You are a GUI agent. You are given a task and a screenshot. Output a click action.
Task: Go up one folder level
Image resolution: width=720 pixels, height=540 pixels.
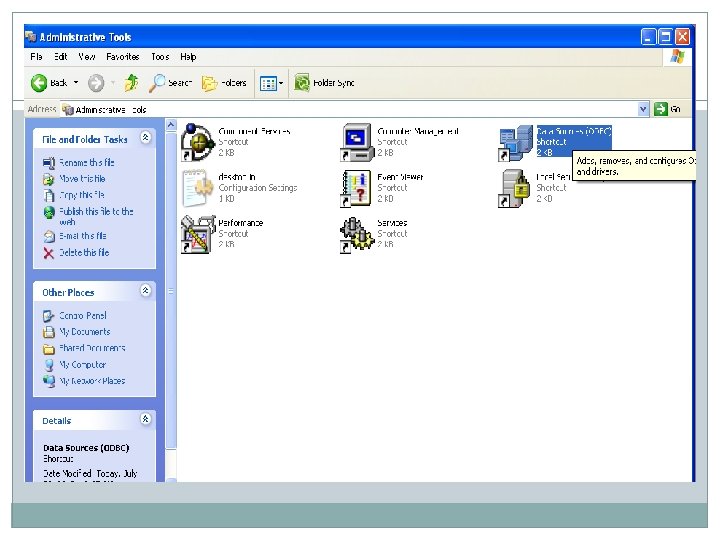click(131, 83)
